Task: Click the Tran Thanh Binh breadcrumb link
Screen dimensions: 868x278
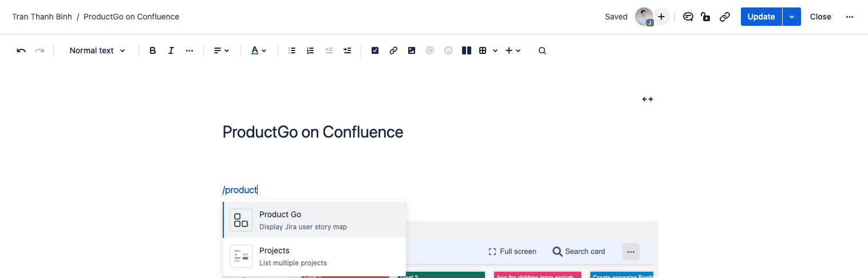Action: click(42, 17)
